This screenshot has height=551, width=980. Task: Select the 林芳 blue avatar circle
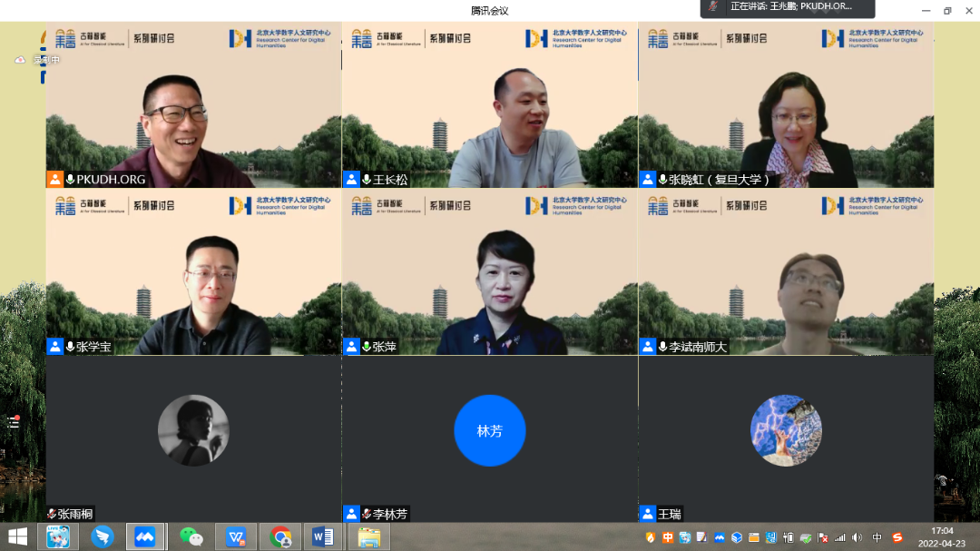489,430
